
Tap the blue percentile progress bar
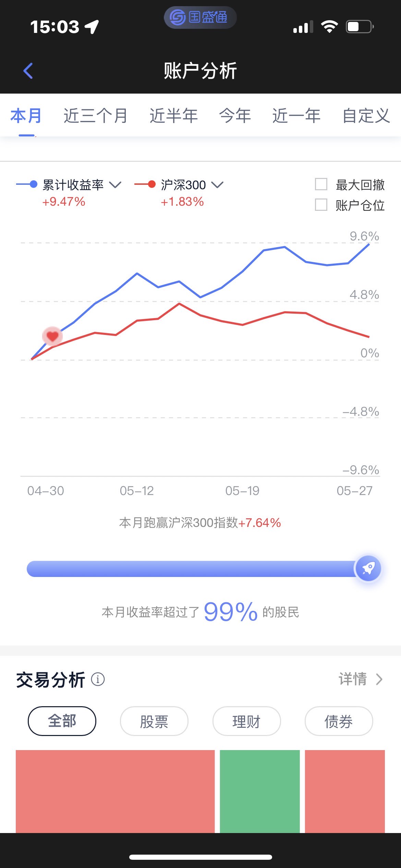[x=192, y=569]
